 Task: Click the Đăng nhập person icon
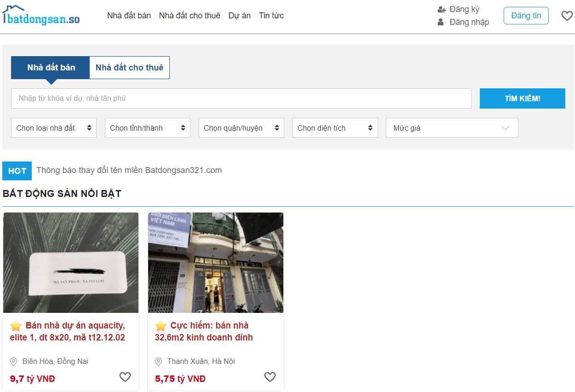441,22
